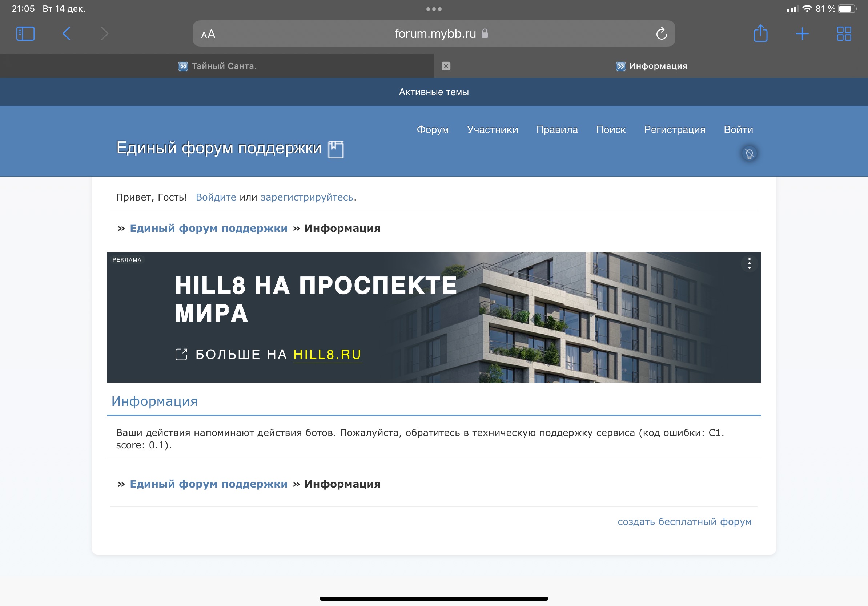Tap the Wi-Fi status icon
Screen dimensions: 868x606
[807, 9]
